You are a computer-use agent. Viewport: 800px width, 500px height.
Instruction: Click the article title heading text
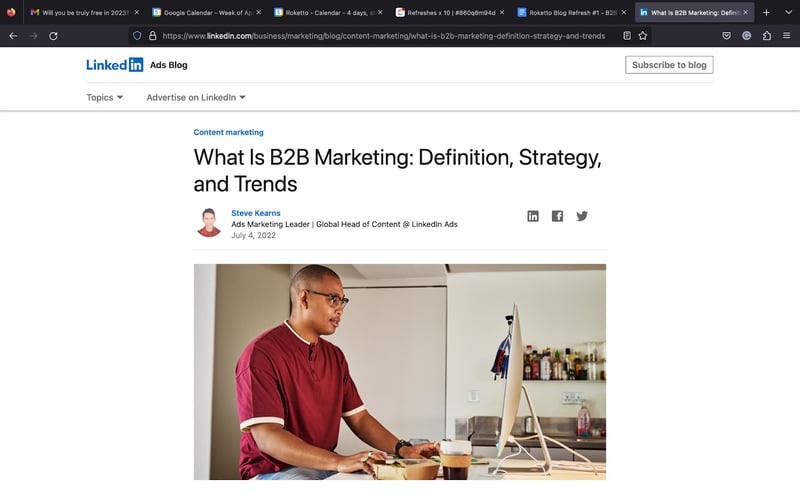(397, 170)
